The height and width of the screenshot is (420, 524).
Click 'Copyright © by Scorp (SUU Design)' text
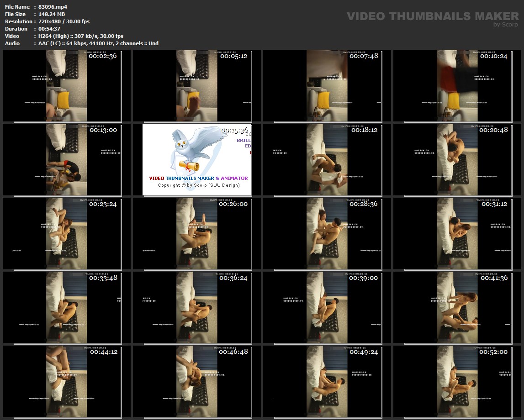(198, 185)
